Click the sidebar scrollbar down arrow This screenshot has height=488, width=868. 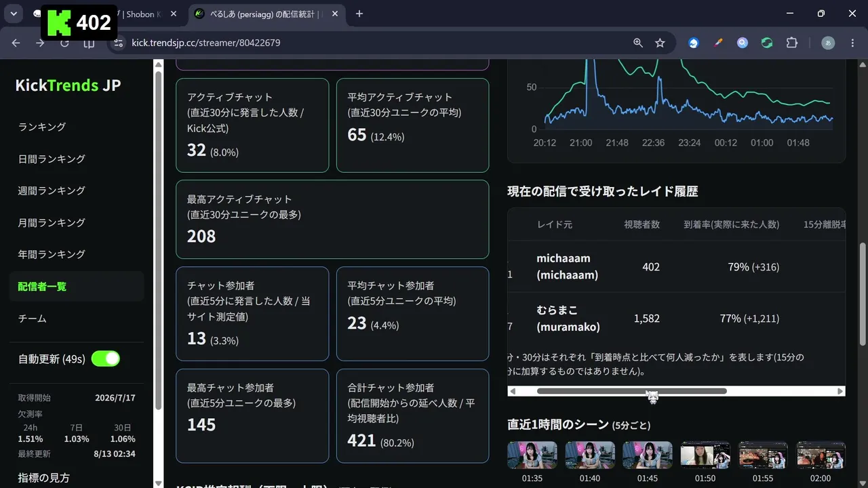(x=158, y=483)
